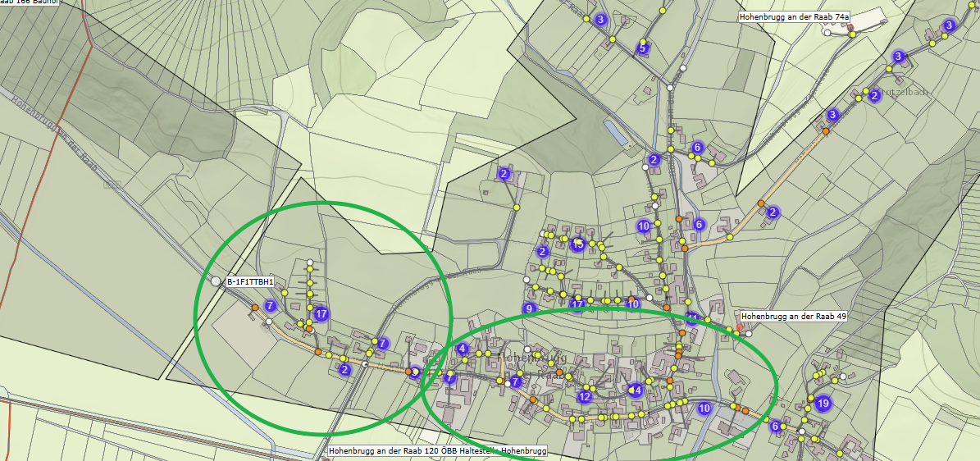
Task: Click the Hohenbrugg an der Raab 49 label
Action: click(x=793, y=317)
